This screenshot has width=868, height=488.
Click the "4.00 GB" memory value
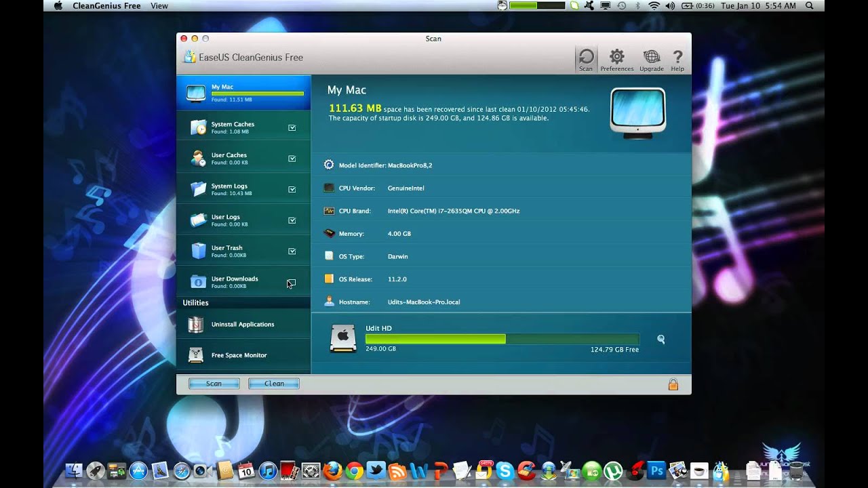tap(399, 234)
